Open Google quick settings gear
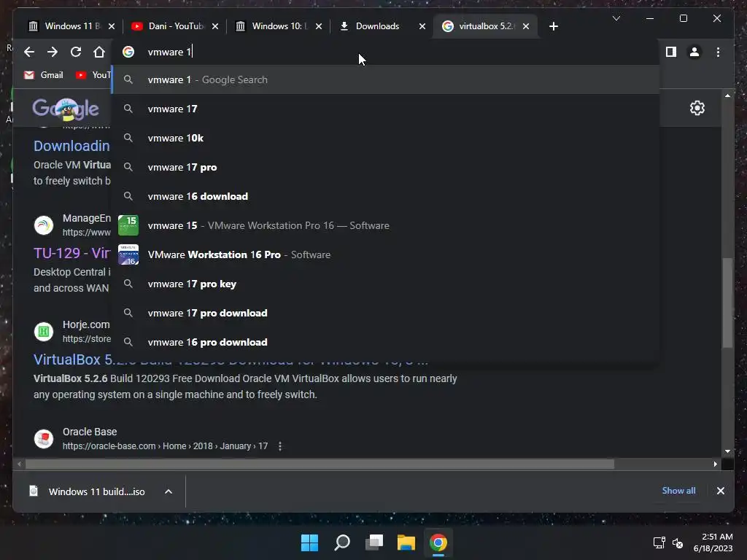 697,108
